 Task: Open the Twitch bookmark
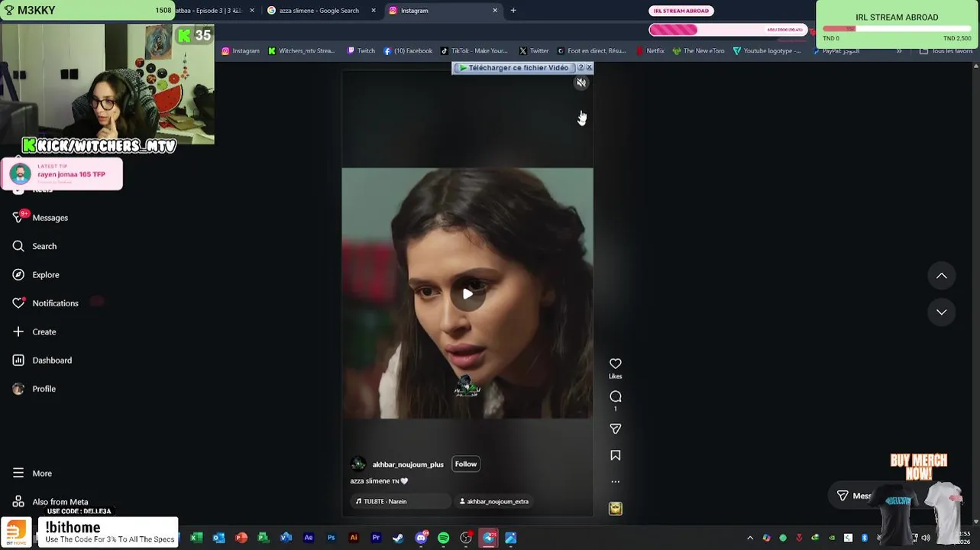361,51
